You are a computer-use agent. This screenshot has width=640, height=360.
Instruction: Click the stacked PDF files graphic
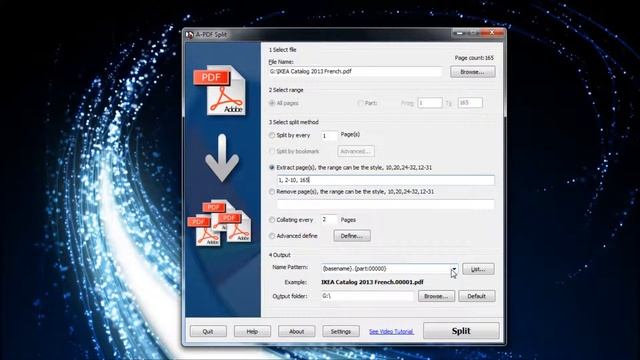[220, 223]
